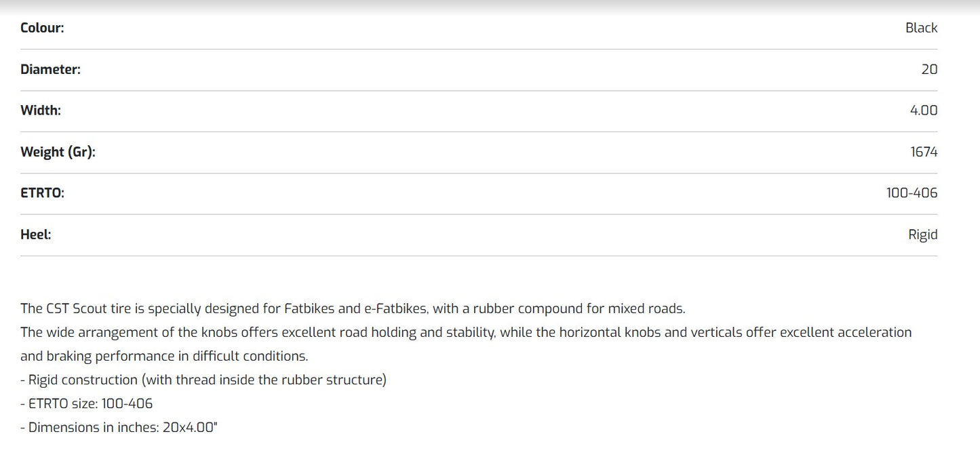
Task: Click the Colour label
Action: pyautogui.click(x=42, y=28)
